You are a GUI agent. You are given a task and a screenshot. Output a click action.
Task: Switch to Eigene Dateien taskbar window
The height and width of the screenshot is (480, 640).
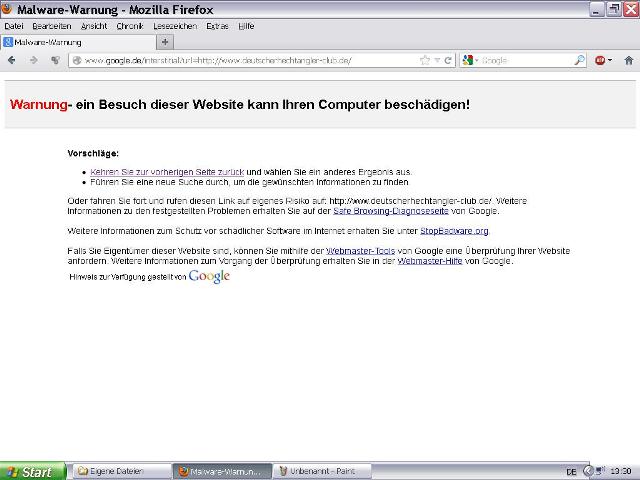click(121, 471)
